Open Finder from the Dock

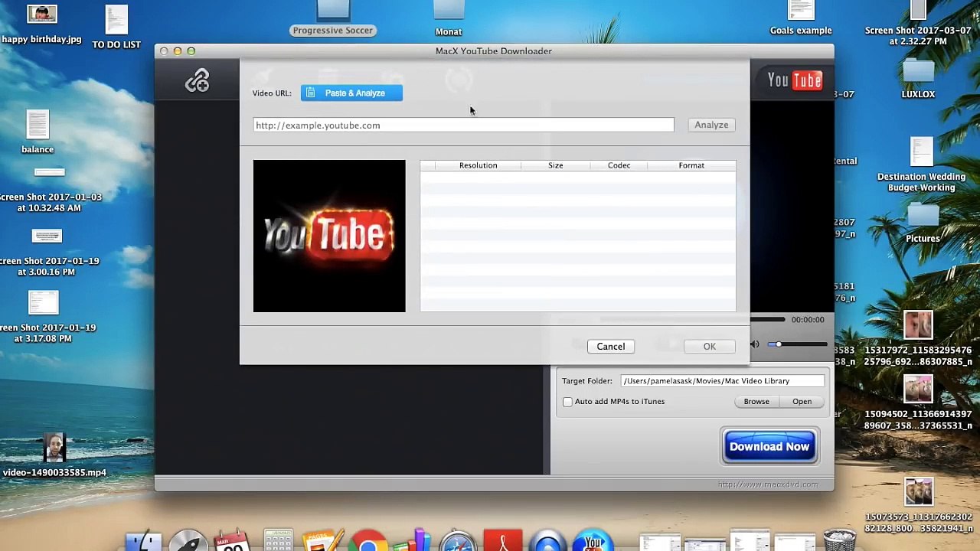pos(143,542)
